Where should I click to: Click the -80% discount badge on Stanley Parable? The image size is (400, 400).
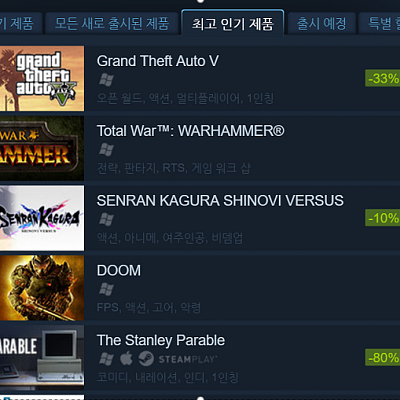pyautogui.click(x=383, y=358)
